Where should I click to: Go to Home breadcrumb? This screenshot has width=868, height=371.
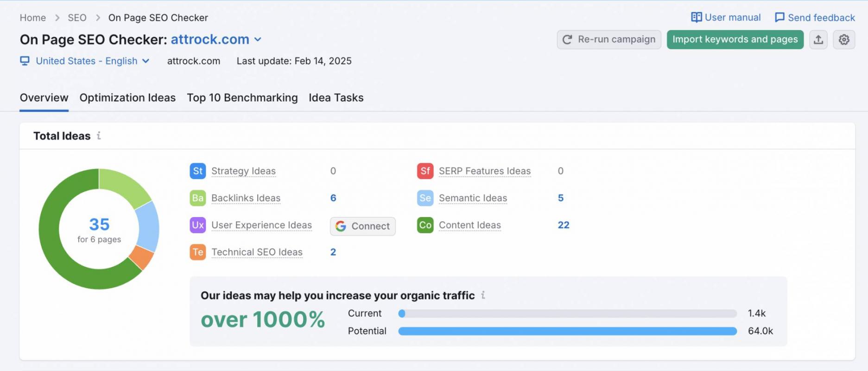pos(33,18)
